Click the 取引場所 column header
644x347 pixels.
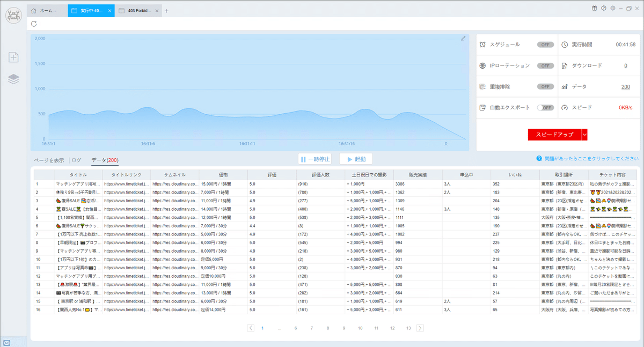pos(563,175)
